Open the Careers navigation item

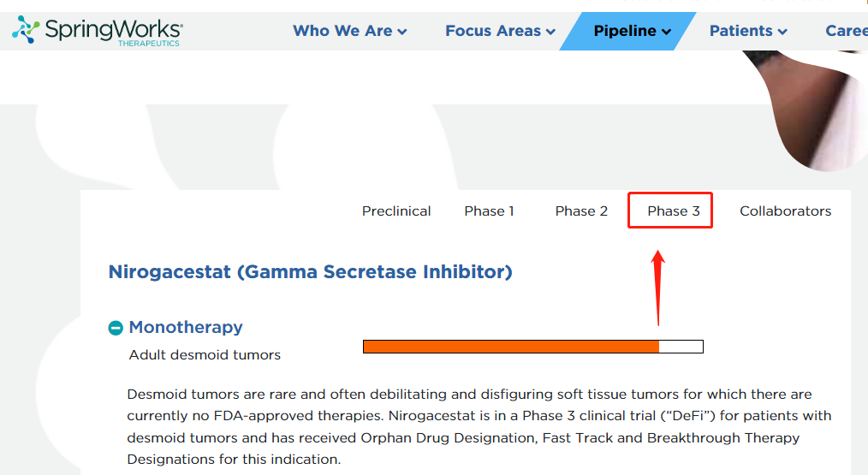point(847,31)
